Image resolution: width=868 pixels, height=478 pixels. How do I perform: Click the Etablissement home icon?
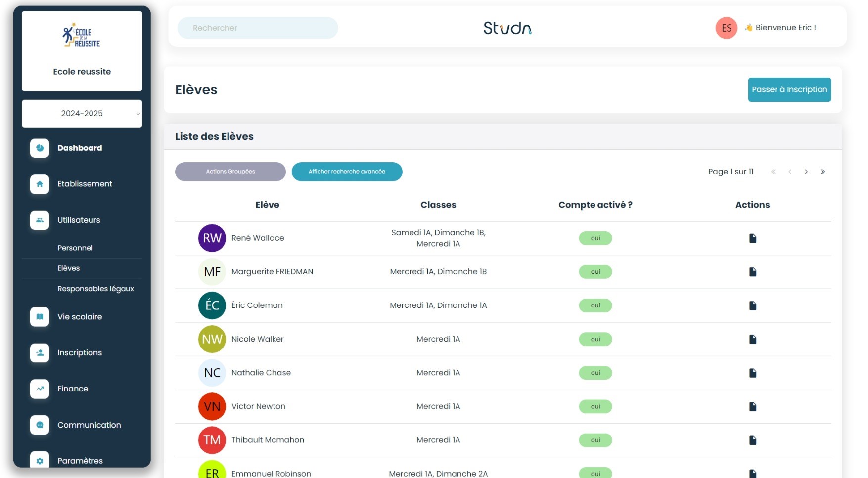40,184
